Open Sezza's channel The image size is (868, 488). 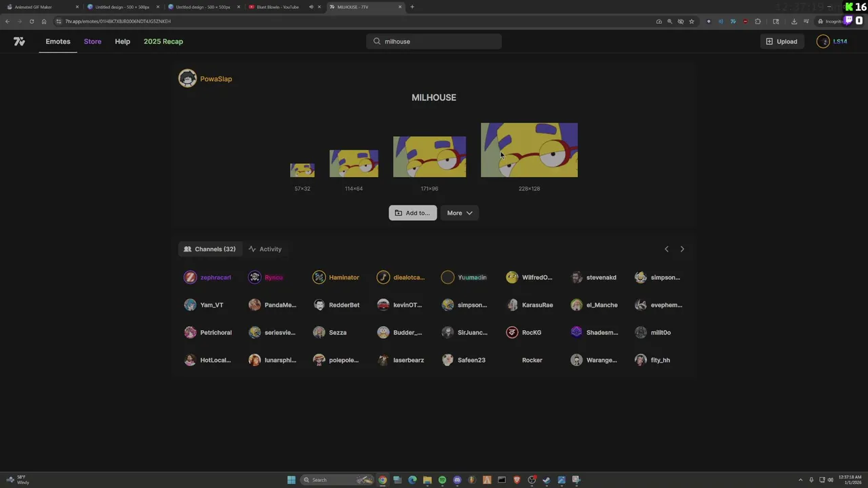330,333
